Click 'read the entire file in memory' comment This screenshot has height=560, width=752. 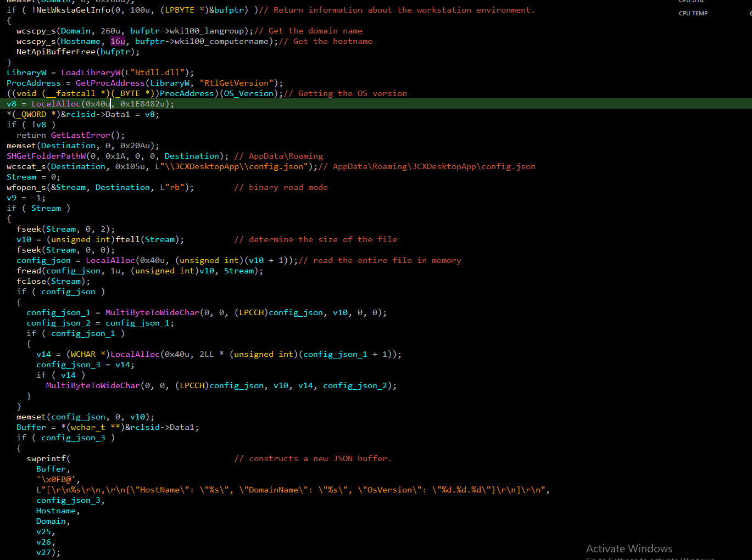(380, 260)
